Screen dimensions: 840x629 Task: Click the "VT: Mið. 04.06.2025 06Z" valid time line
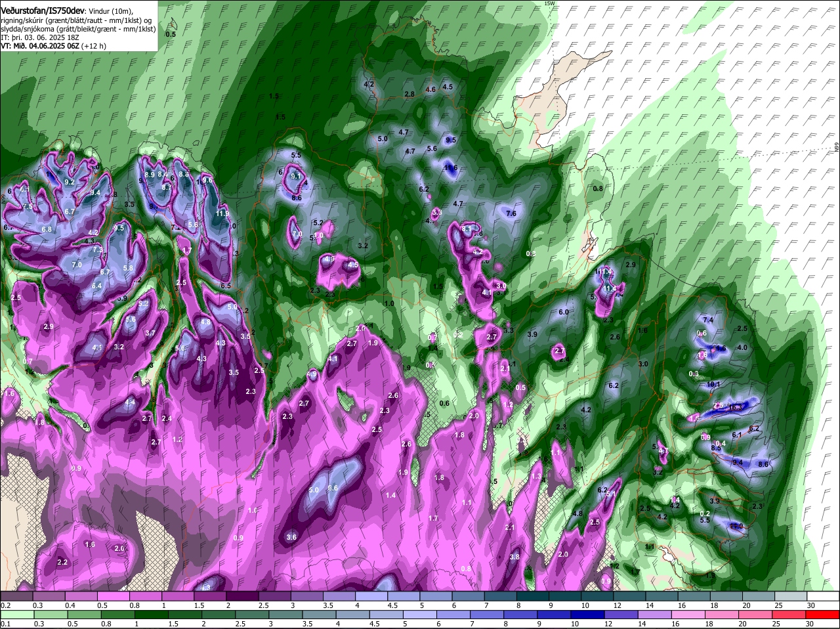coord(54,46)
